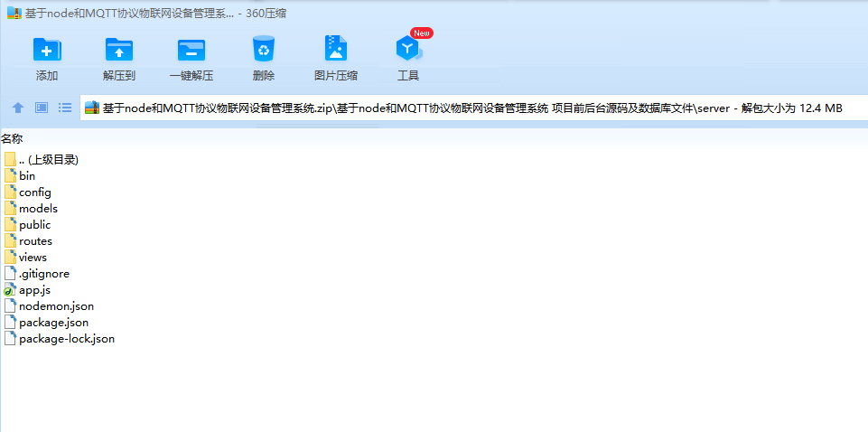Image resolution: width=868 pixels, height=432 pixels.
Task: Open the 图片压缩 (Image compress) tool
Action: [335, 48]
